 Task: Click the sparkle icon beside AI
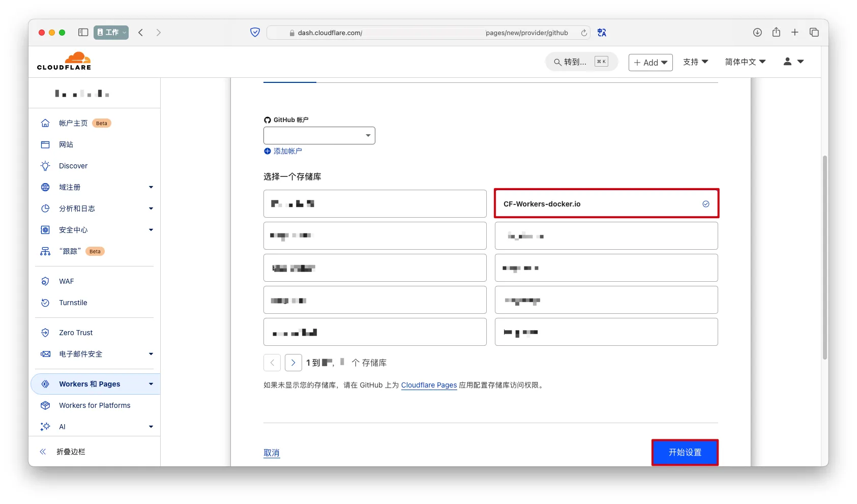click(x=45, y=427)
